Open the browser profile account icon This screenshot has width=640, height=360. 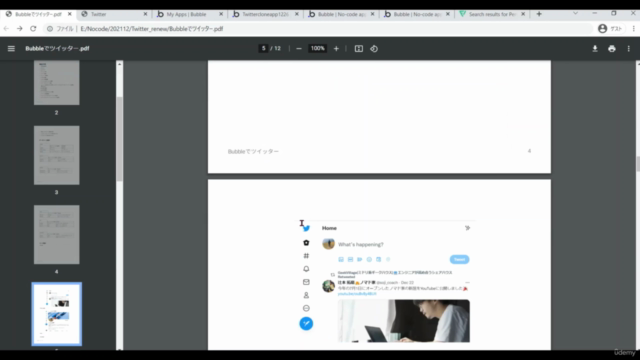(x=602, y=29)
